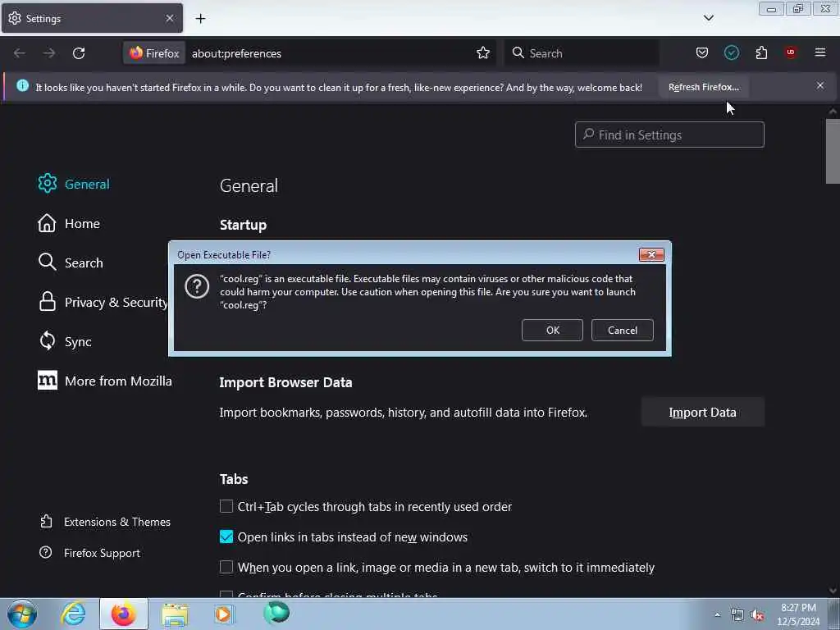Click the blue checkmark extension icon
The height and width of the screenshot is (630, 840).
731,52
